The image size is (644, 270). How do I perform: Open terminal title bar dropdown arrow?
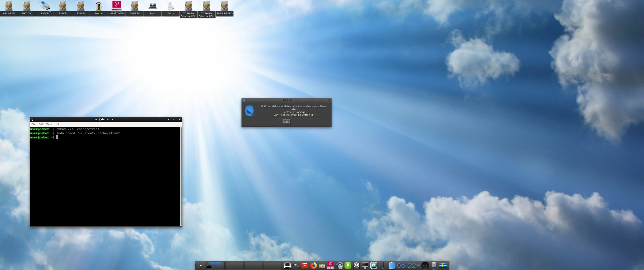click(x=168, y=119)
